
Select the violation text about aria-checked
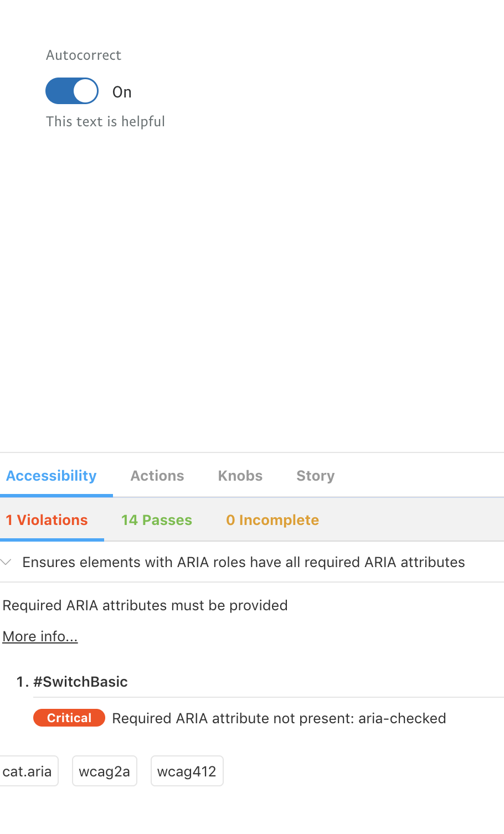click(279, 718)
